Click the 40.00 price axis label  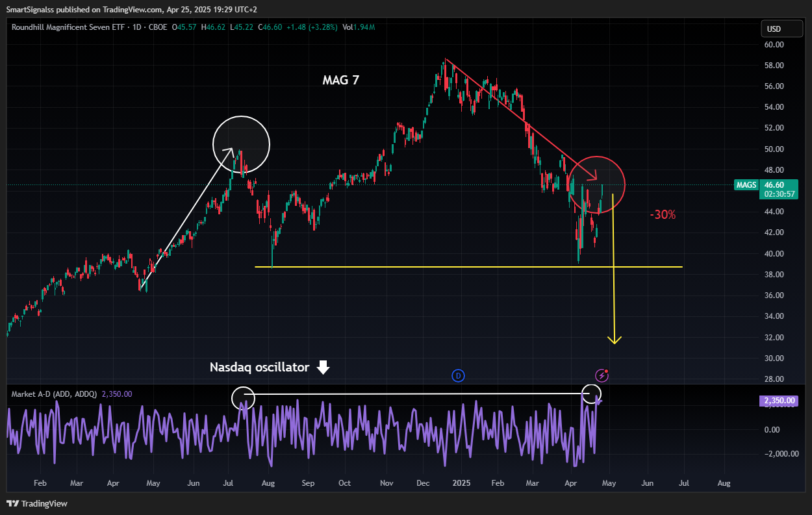coord(774,254)
